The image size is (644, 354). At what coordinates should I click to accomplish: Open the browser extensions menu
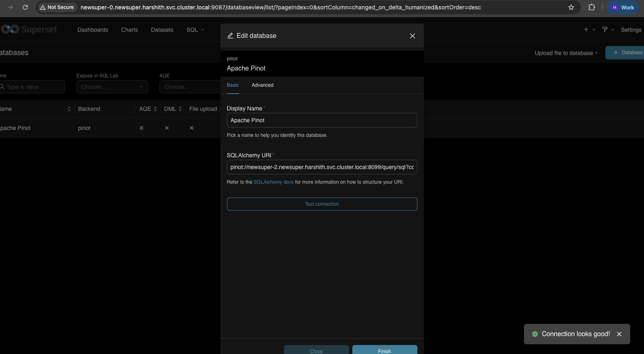coord(592,7)
